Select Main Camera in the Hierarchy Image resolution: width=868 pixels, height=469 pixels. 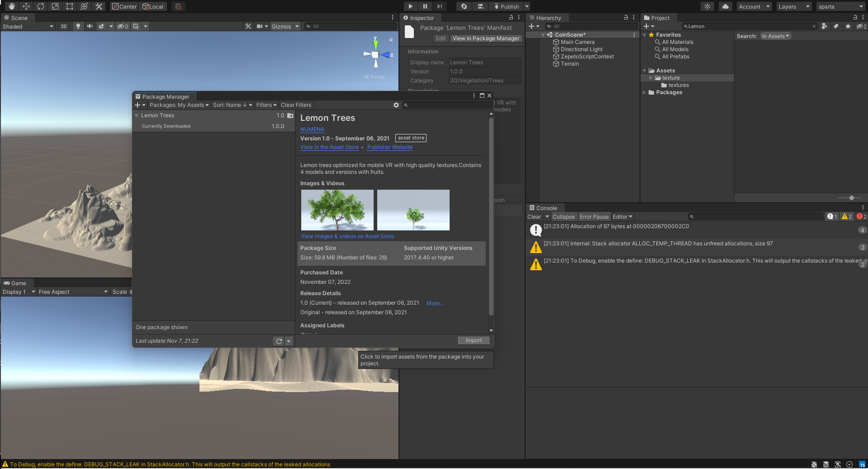tap(577, 42)
